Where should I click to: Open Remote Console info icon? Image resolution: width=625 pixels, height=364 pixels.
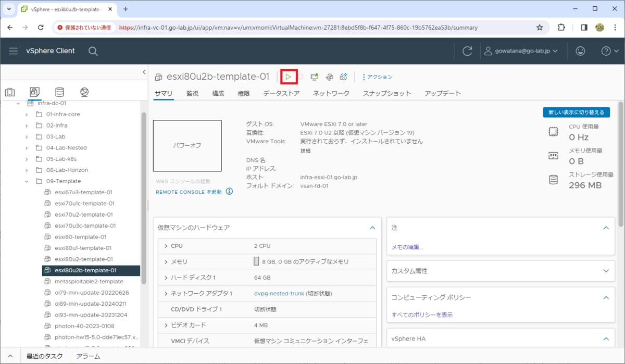point(229,192)
